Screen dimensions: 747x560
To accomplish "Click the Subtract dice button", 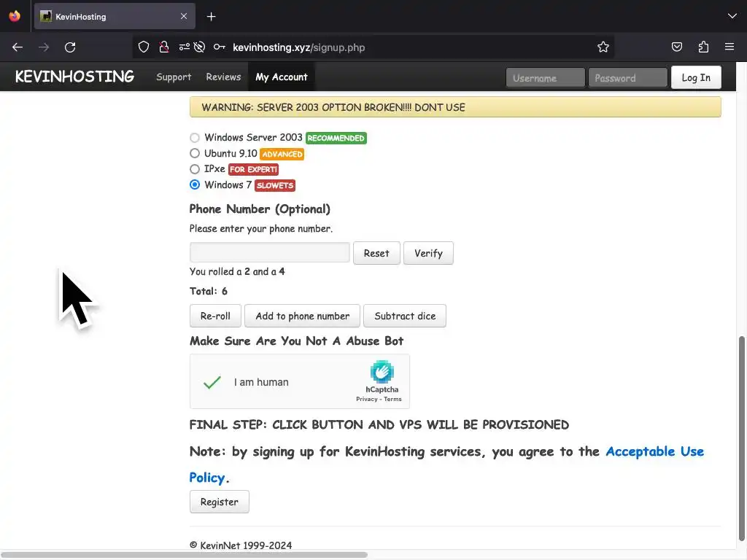I will [x=405, y=316].
